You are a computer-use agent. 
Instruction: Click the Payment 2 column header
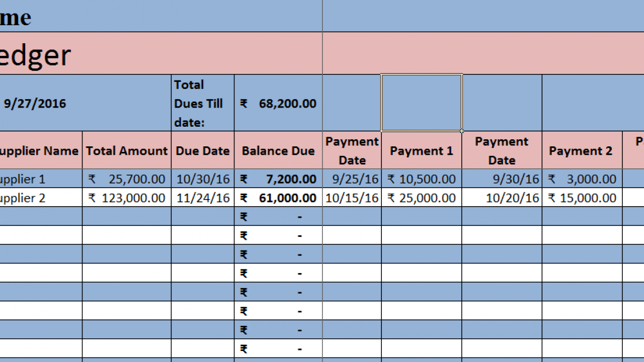pyautogui.click(x=582, y=150)
